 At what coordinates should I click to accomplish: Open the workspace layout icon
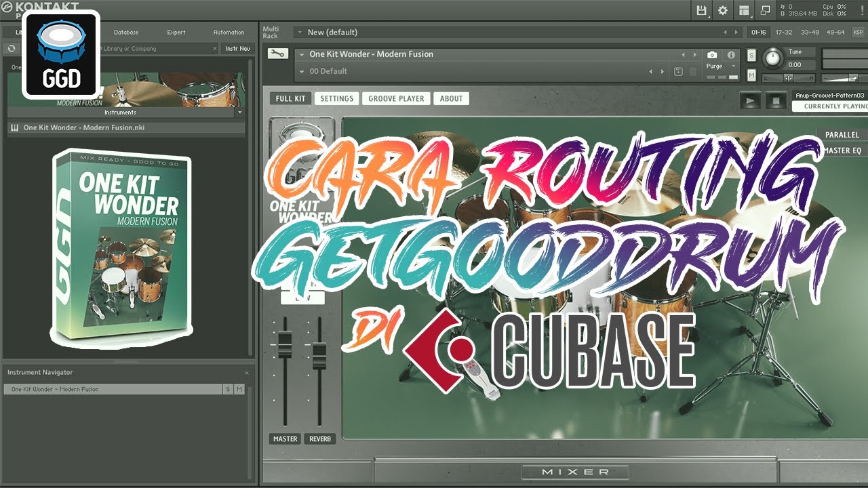[x=744, y=10]
